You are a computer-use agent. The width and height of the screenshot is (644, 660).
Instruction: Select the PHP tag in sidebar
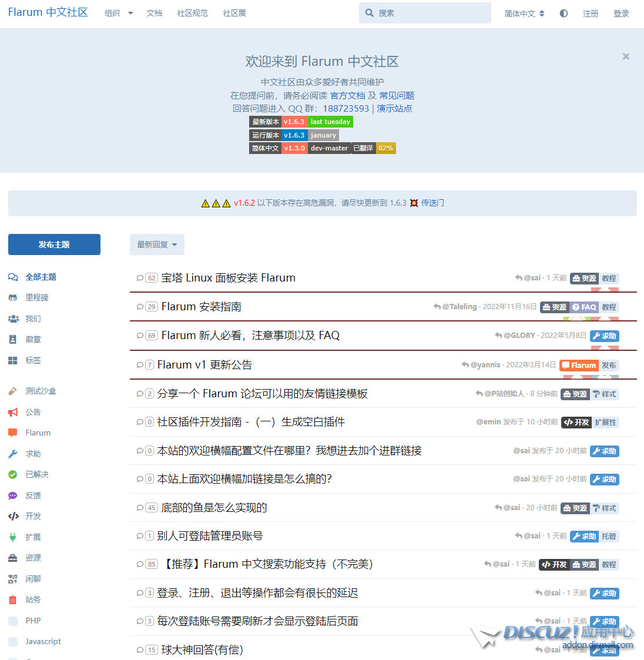coord(33,621)
